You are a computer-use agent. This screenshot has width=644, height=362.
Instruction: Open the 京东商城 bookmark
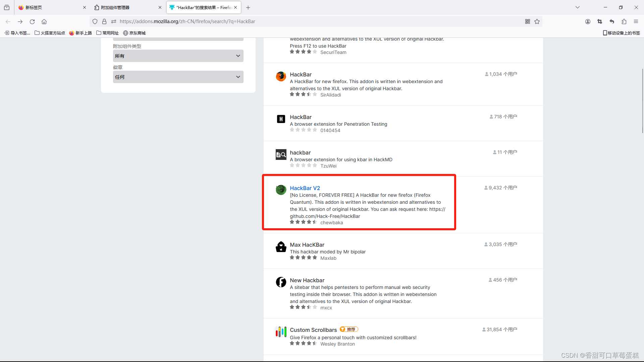pos(135,33)
